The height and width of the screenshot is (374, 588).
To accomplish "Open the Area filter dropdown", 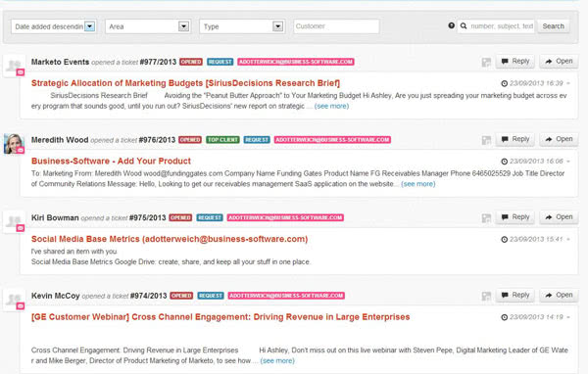I will (x=148, y=26).
